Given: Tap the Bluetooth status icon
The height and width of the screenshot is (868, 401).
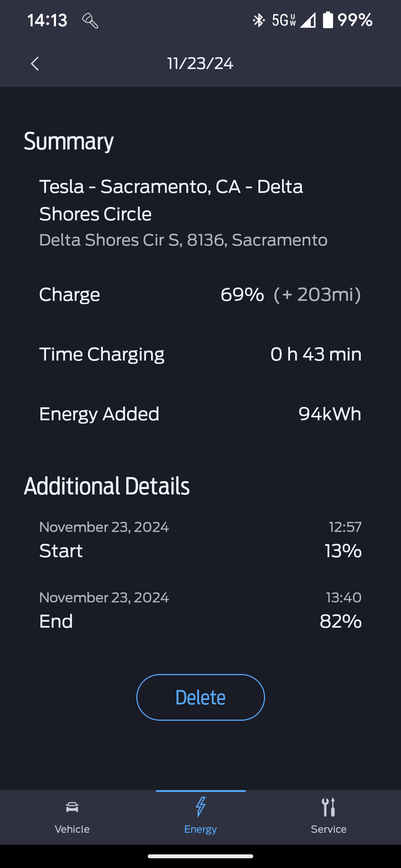Looking at the screenshot, I should (x=258, y=20).
